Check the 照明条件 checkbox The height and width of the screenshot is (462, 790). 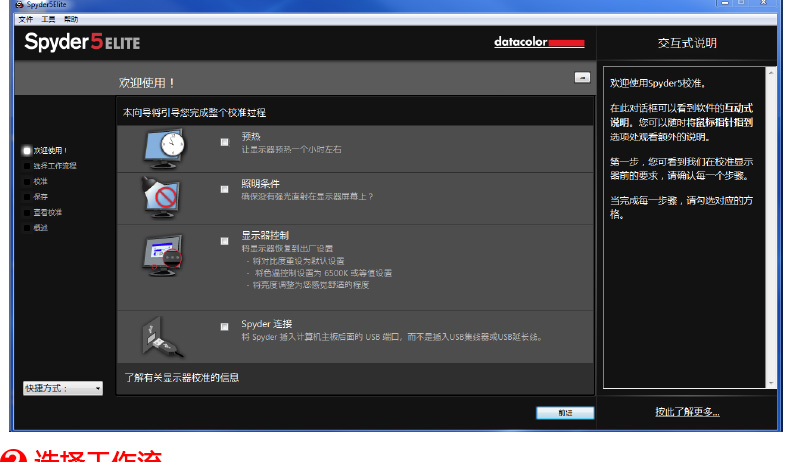pyautogui.click(x=224, y=189)
